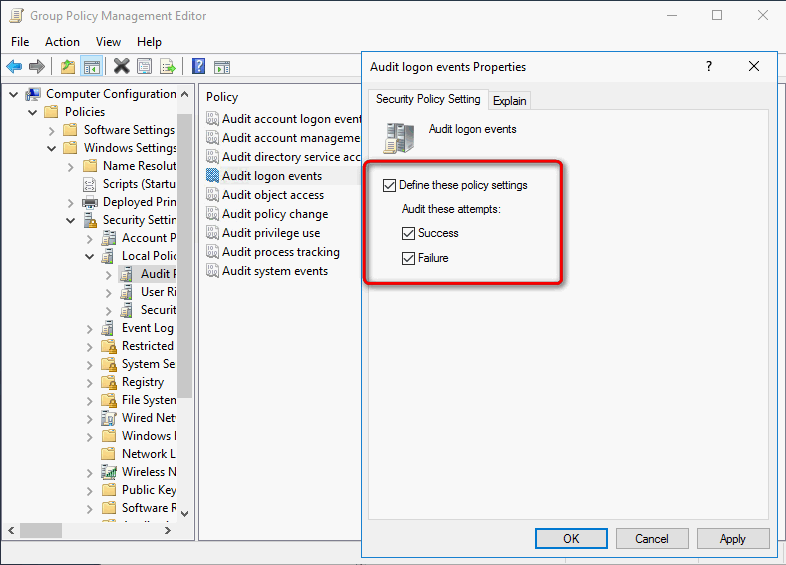Open the Action menu
Image resolution: width=786 pixels, height=565 pixels.
pos(62,42)
